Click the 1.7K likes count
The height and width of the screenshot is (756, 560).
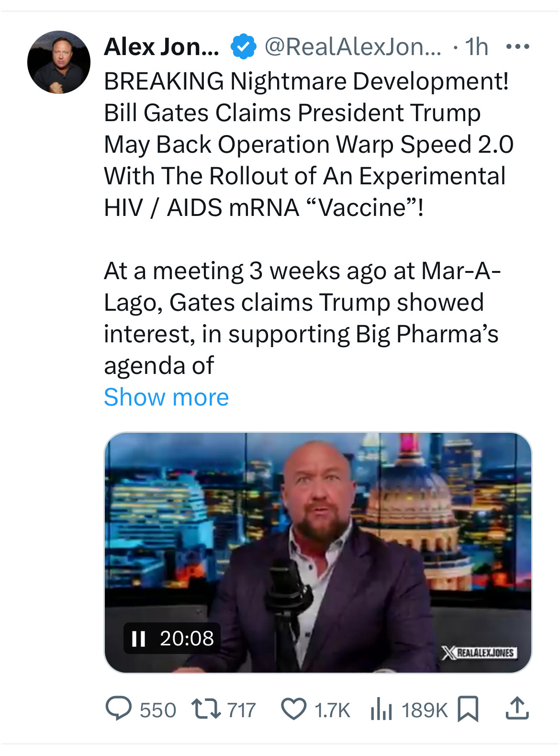point(332,710)
